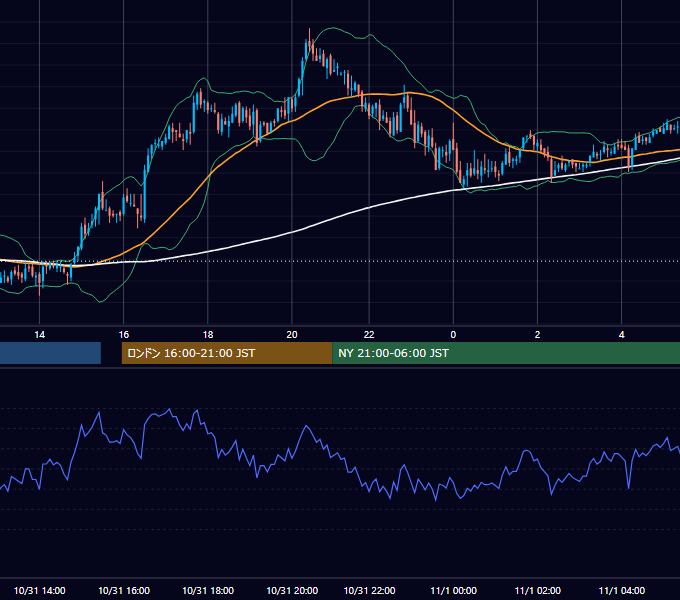This screenshot has width=680, height=600.
Task: Click the ロンドン 16:00-21:00 JST session bar
Action: 227,353
